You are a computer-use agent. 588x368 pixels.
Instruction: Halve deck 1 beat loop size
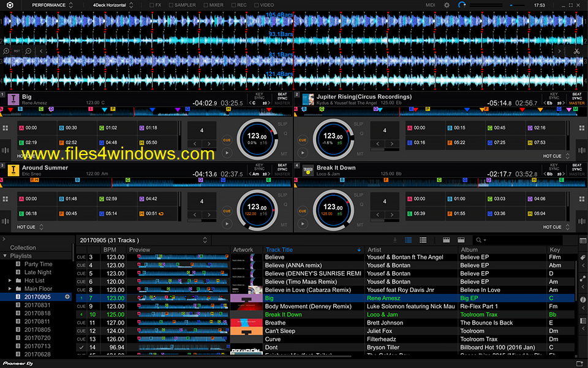tap(195, 144)
